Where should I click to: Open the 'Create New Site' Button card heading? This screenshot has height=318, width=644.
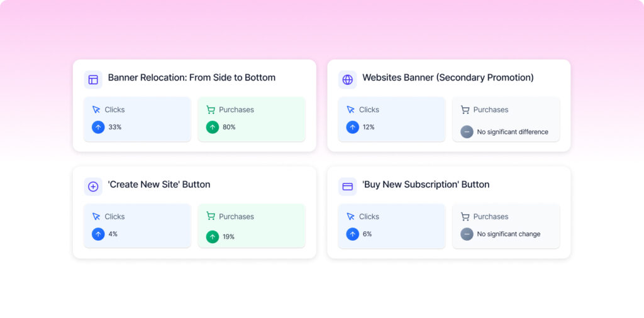click(x=159, y=185)
